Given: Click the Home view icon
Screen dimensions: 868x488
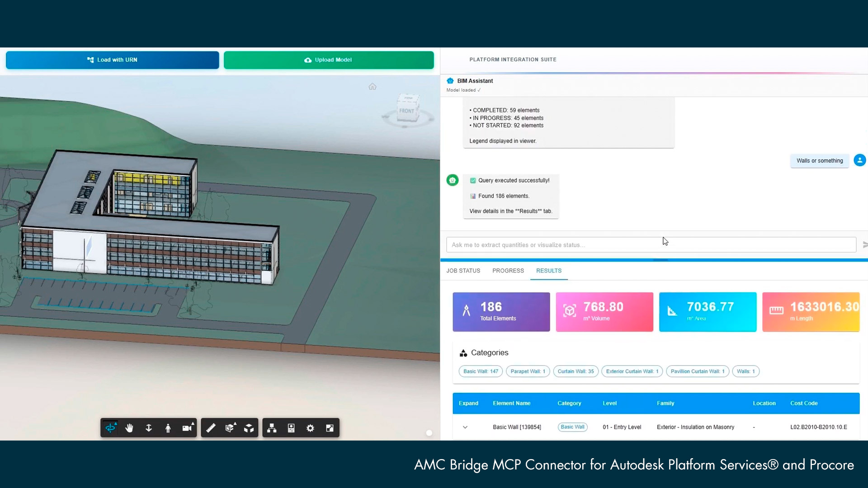Looking at the screenshot, I should (x=373, y=86).
